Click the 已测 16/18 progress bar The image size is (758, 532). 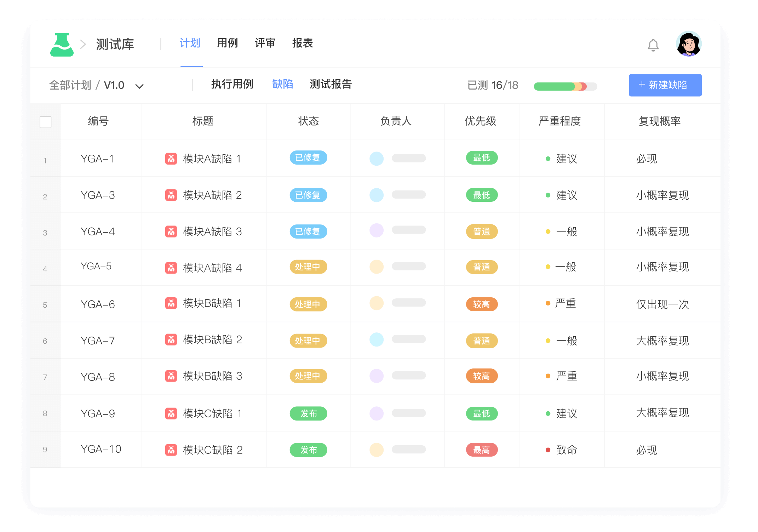click(565, 86)
